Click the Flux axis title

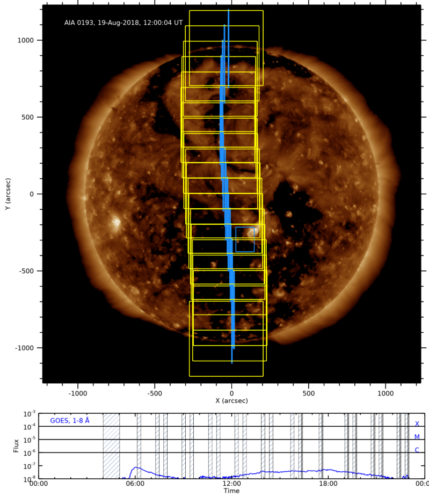point(16,445)
